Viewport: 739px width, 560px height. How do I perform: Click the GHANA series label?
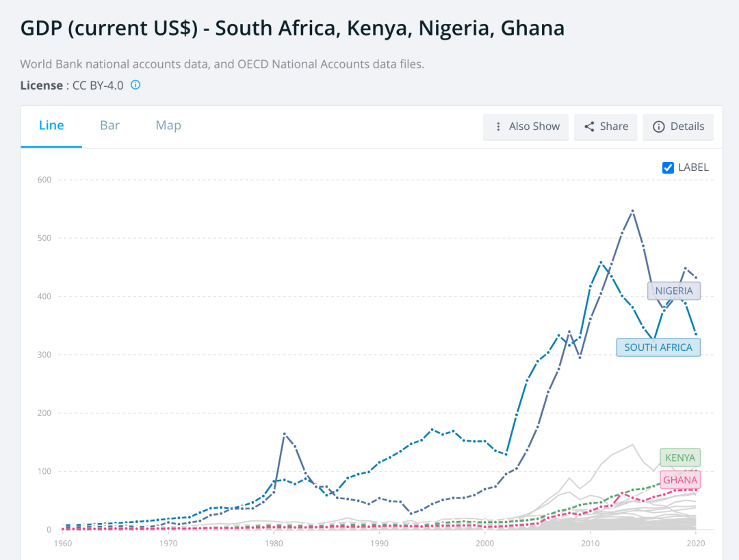pos(680,480)
